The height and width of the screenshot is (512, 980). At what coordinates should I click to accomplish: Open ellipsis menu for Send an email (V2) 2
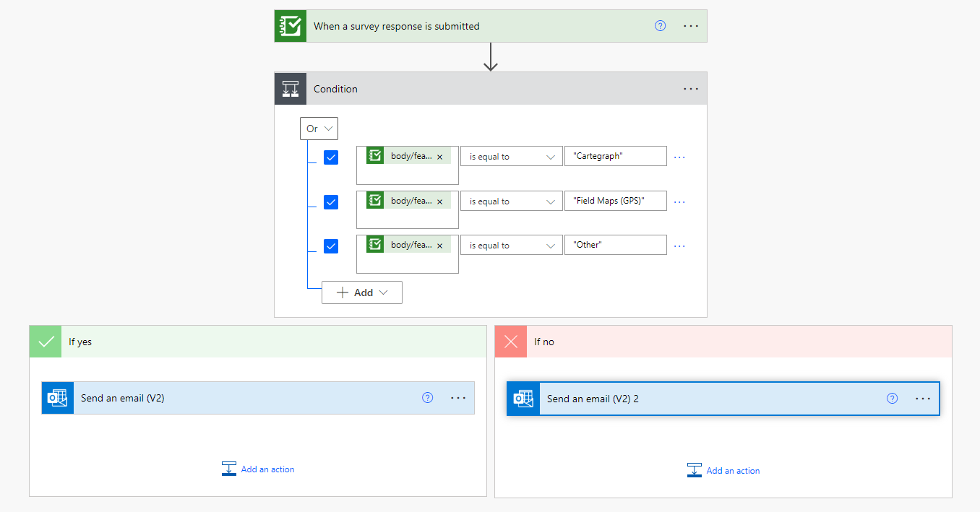click(x=923, y=398)
